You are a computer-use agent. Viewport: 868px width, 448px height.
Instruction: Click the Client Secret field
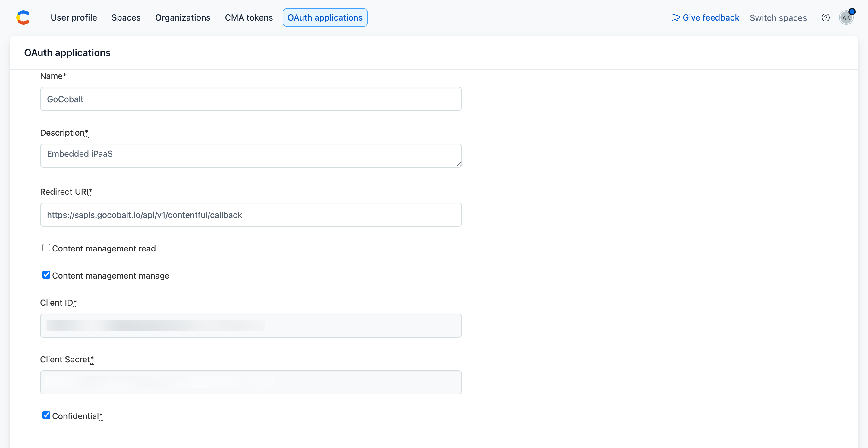click(251, 382)
